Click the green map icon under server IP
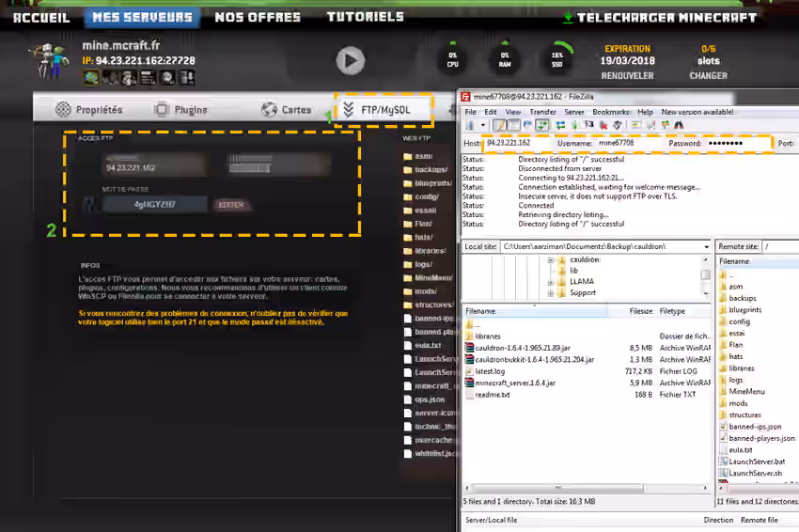The width and height of the screenshot is (799, 532). tap(90, 77)
